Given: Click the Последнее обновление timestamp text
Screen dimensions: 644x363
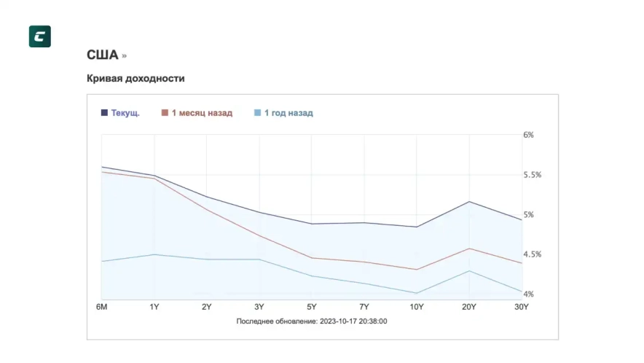Looking at the screenshot, I should (311, 321).
